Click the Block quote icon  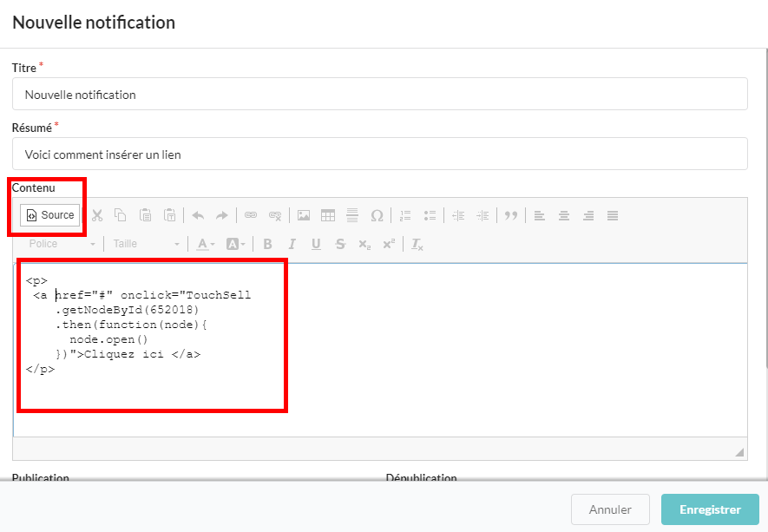(x=511, y=215)
